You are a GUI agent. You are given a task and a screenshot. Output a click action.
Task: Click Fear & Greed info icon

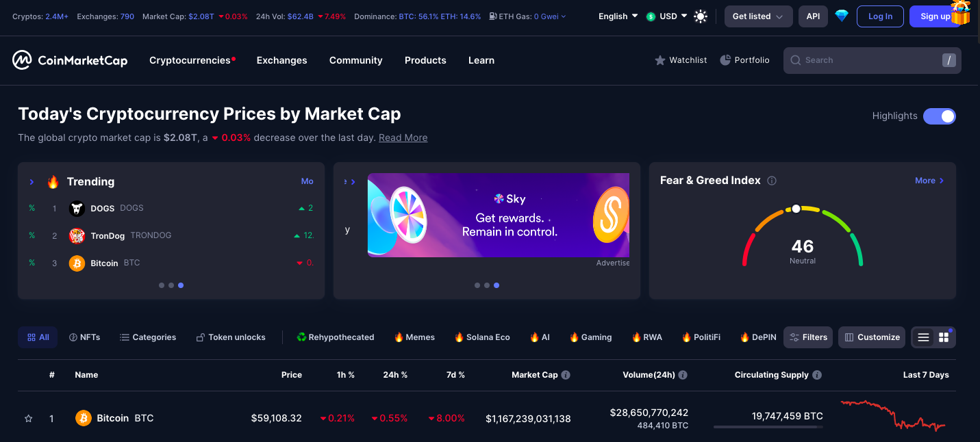pos(772,181)
